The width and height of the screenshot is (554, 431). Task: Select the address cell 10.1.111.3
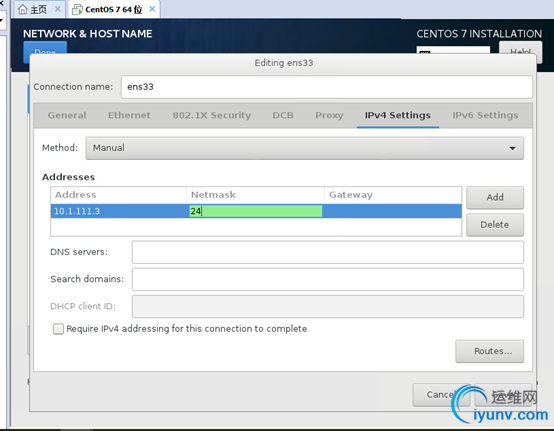pos(119,211)
